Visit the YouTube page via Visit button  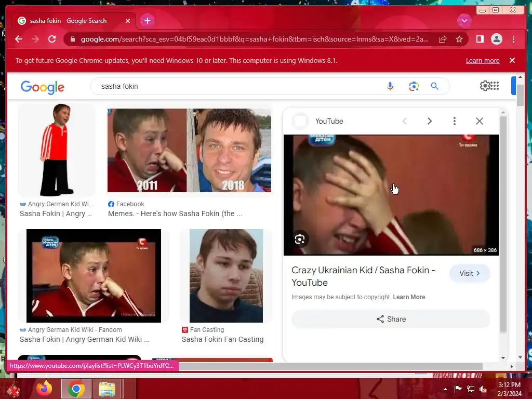(x=470, y=273)
